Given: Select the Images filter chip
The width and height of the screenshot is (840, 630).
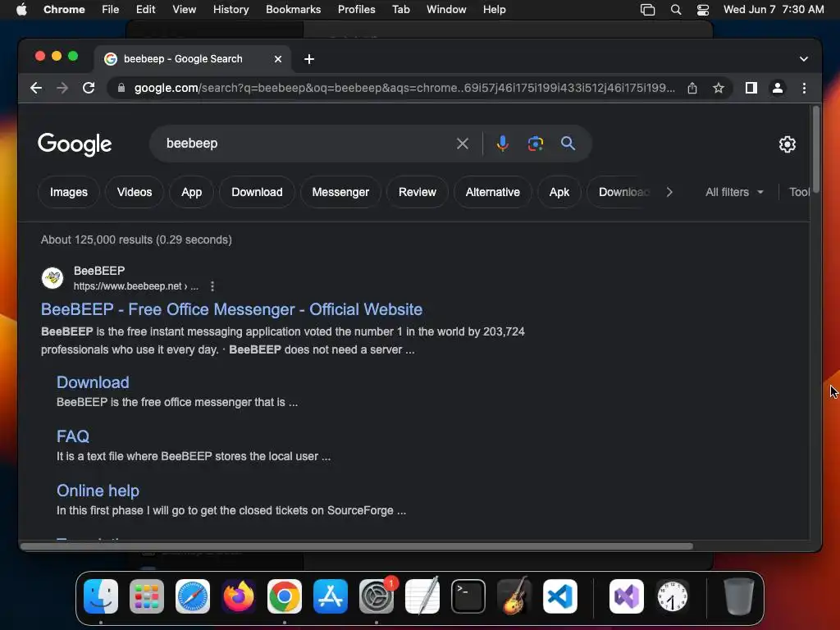Looking at the screenshot, I should click(x=69, y=192).
